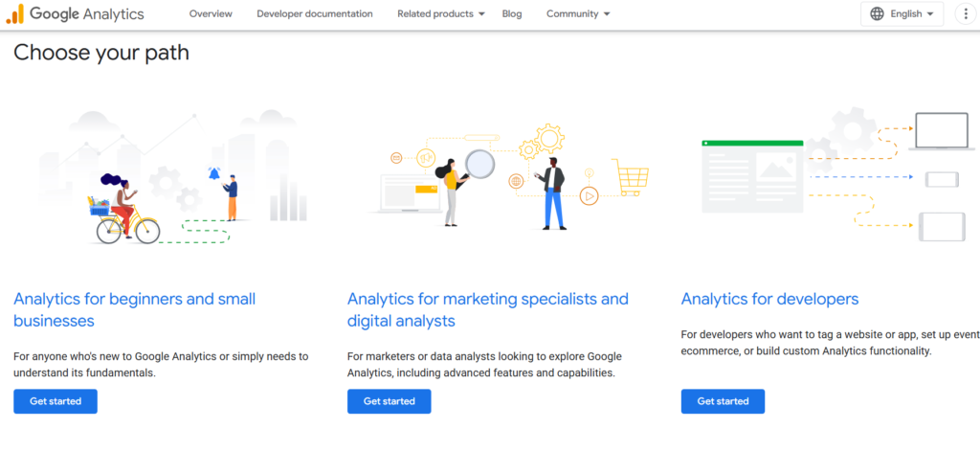Get started with beginners analytics path
Screen dimensions: 980x451
[x=56, y=401]
